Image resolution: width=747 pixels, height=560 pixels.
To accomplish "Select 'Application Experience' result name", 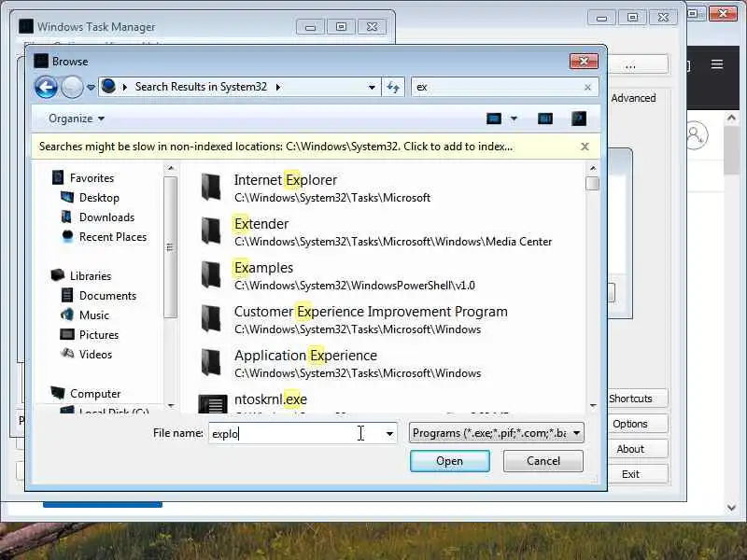I will click(x=305, y=356).
